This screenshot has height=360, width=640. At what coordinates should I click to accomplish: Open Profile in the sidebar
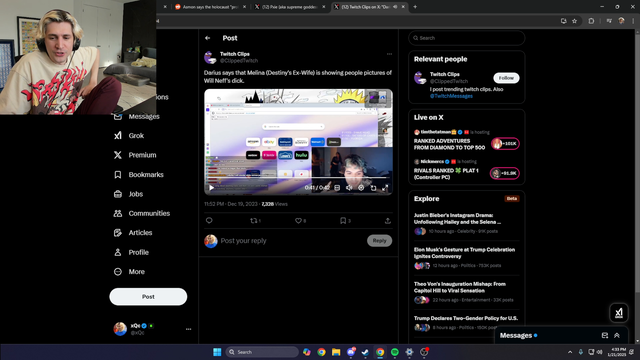131,252
